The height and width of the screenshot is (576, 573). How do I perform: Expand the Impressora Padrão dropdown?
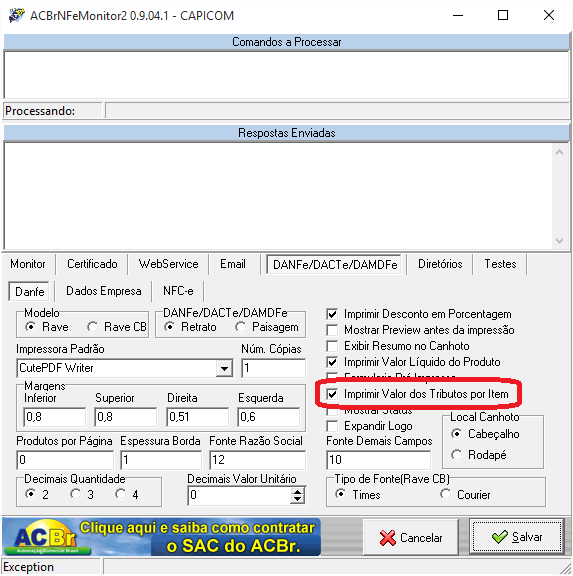point(224,368)
